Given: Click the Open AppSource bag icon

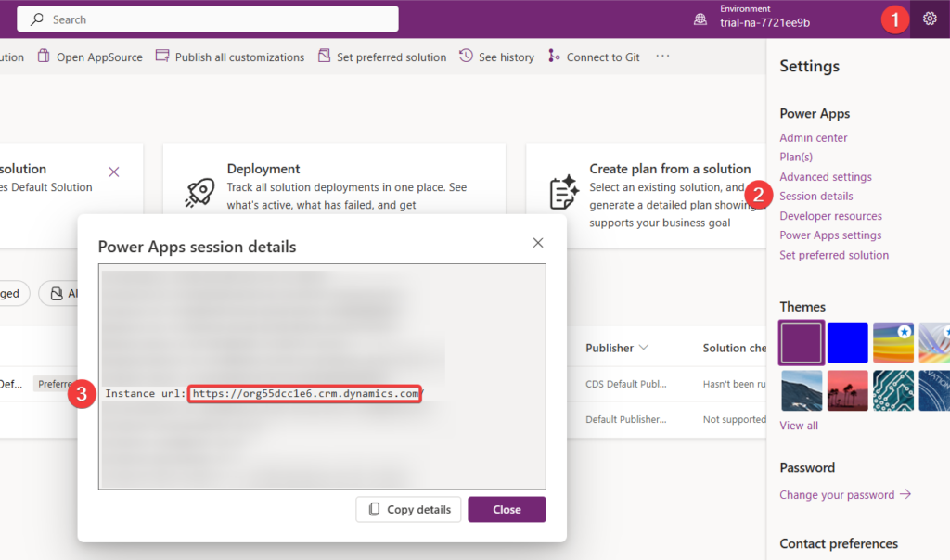Looking at the screenshot, I should click(44, 57).
